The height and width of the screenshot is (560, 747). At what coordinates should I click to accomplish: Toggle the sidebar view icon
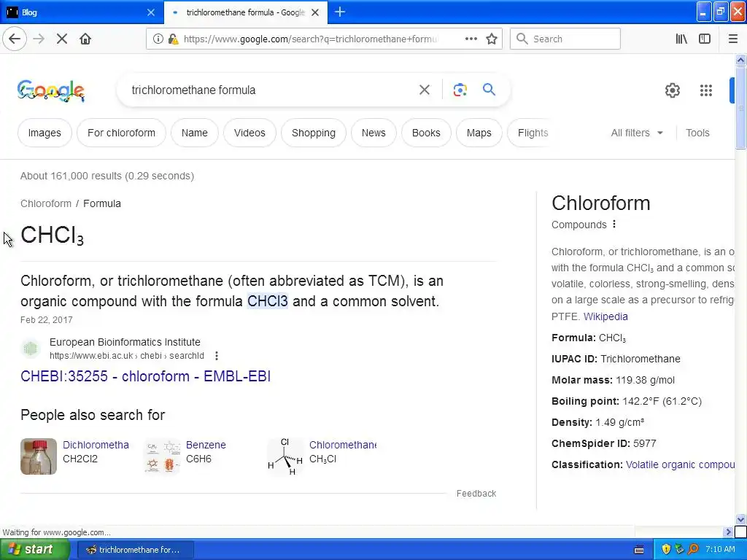point(705,39)
